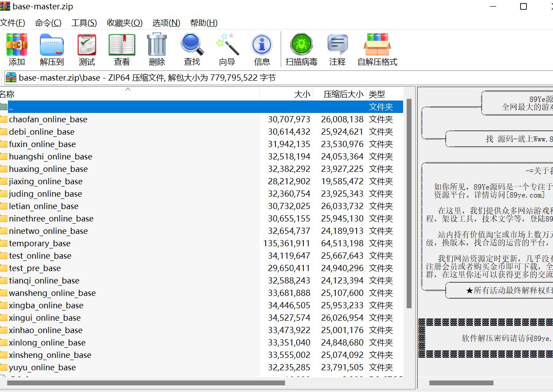Maximize the base-master.zip window
This screenshot has height=392, width=553.
tap(523, 6)
